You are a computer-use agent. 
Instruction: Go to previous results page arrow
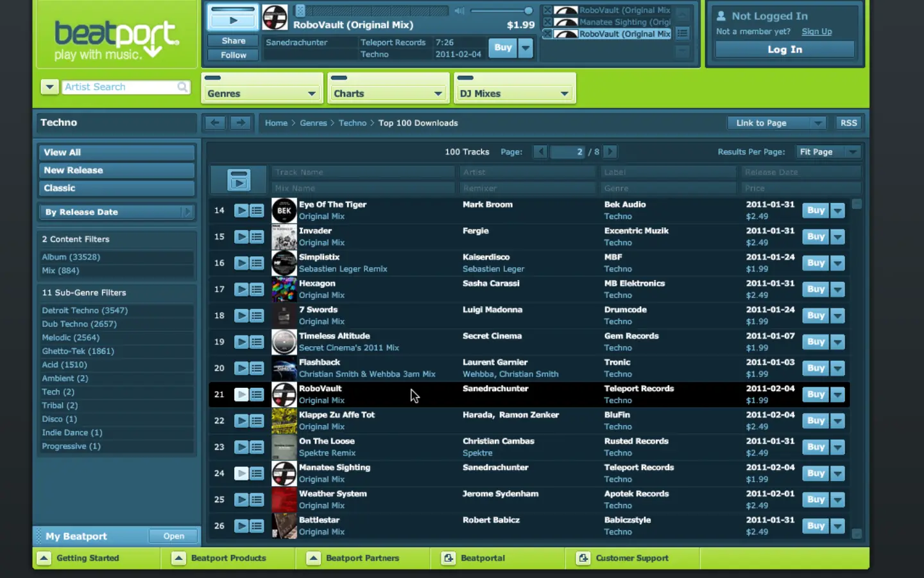(540, 152)
